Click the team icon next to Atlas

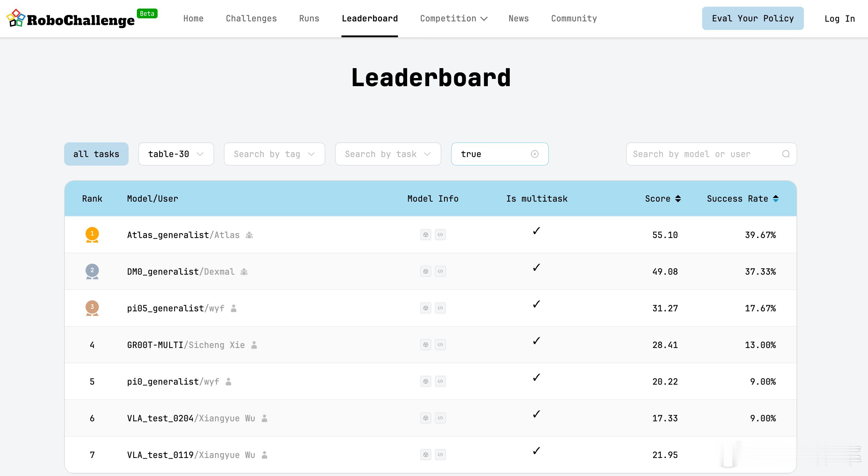(249, 235)
